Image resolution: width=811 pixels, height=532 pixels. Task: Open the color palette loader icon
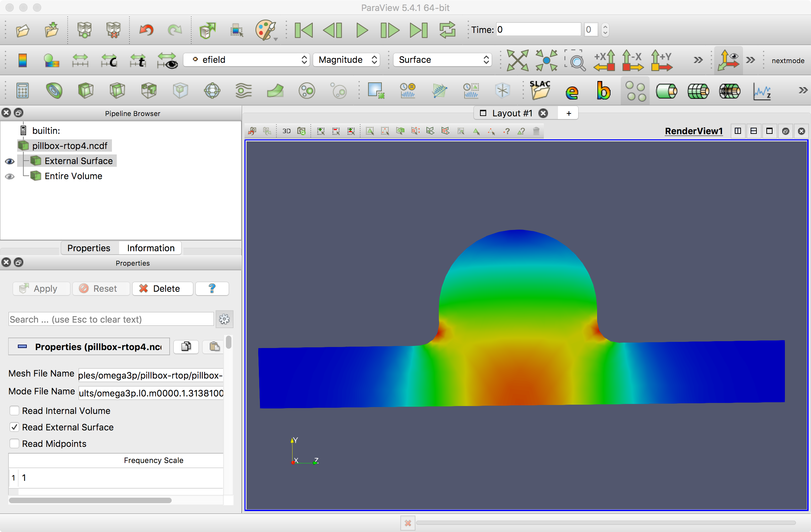click(x=266, y=30)
